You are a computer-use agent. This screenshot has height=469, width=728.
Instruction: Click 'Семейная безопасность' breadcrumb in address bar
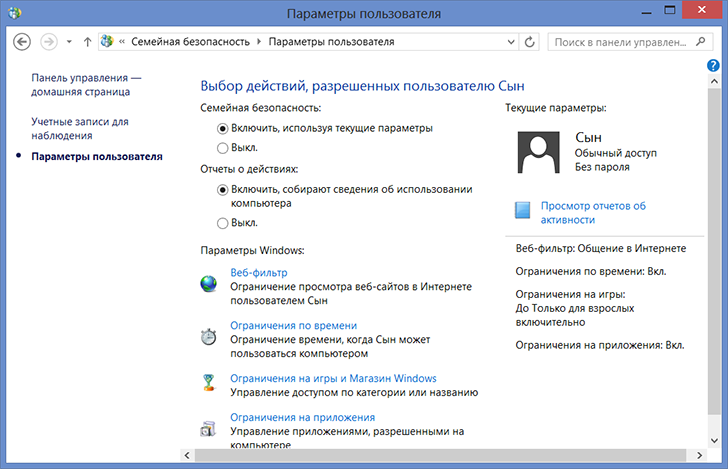click(x=190, y=42)
